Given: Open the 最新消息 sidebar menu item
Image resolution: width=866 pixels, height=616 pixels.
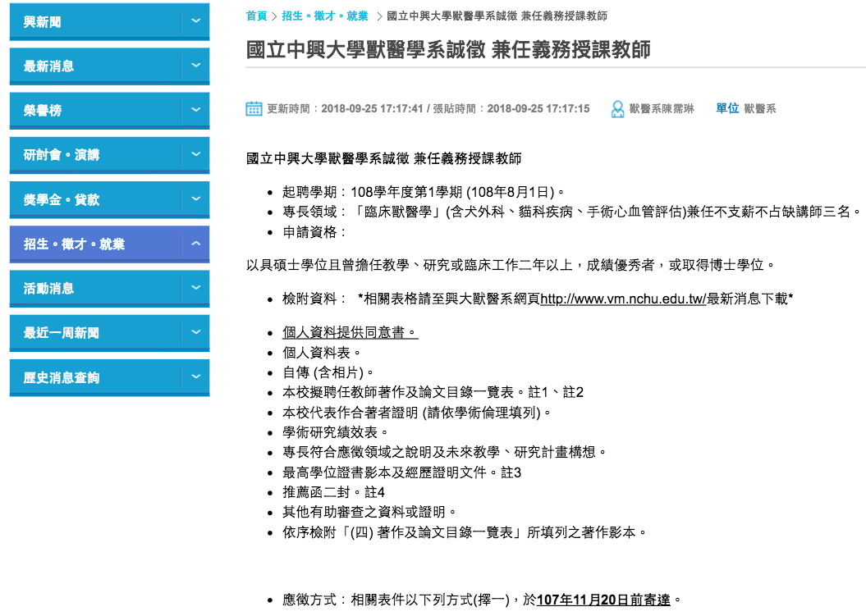Looking at the screenshot, I should point(109,66).
